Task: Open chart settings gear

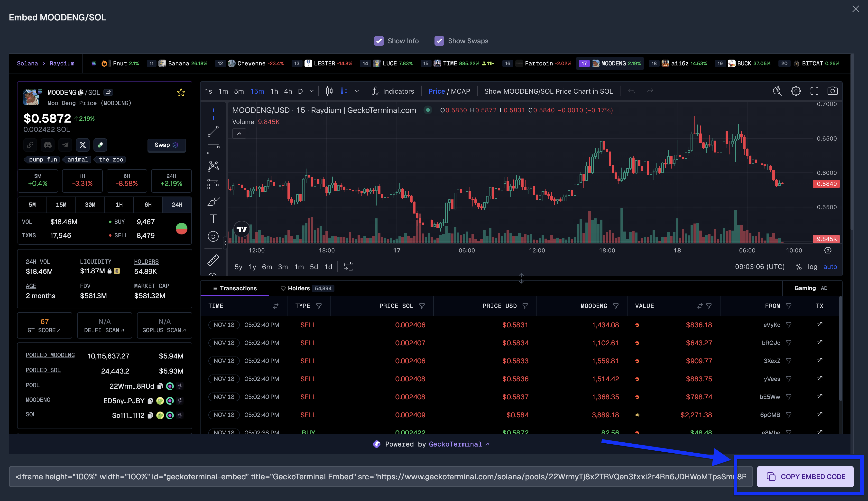Action: 796,91
